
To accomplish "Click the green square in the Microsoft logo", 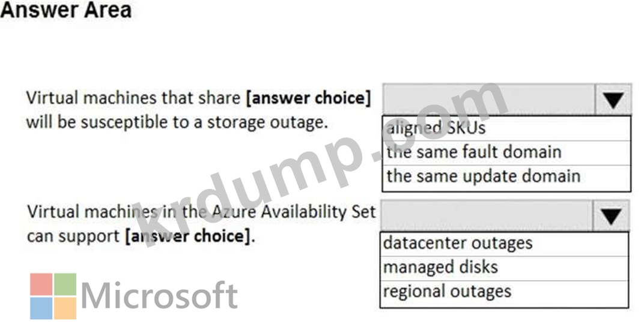I will click(x=65, y=284).
